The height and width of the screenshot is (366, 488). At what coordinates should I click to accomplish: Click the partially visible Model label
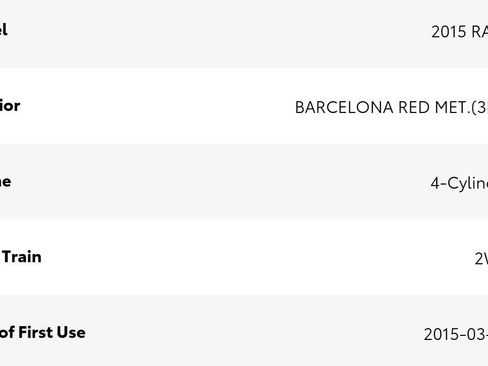coord(3,30)
